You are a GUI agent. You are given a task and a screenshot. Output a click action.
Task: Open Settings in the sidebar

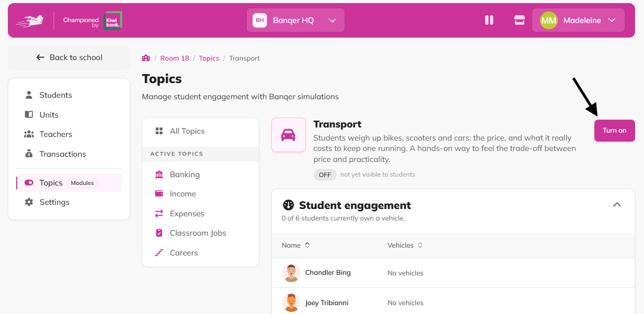coord(69,202)
